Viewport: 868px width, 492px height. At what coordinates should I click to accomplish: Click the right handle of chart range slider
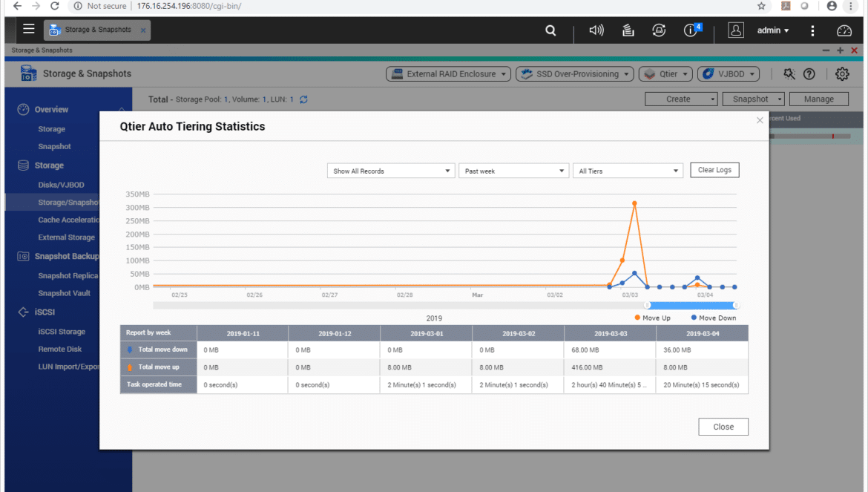tap(736, 306)
